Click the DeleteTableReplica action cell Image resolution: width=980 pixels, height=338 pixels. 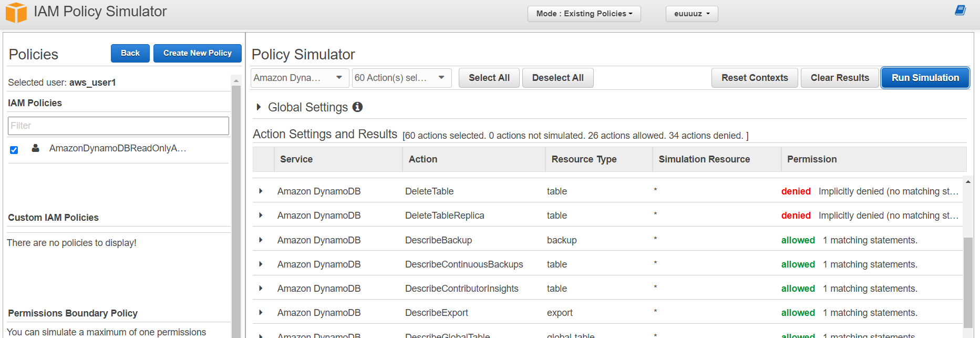tap(445, 216)
